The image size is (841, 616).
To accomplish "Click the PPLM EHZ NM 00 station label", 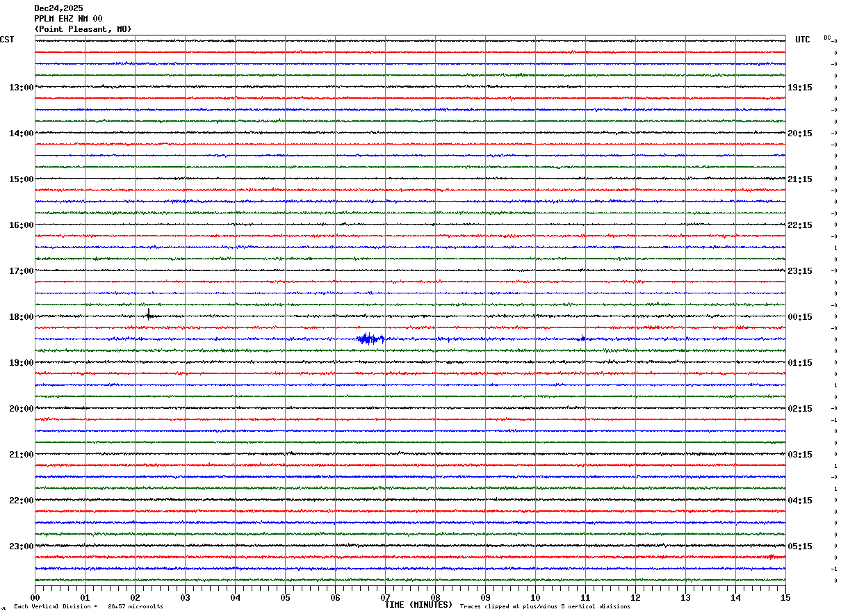I will click(68, 19).
